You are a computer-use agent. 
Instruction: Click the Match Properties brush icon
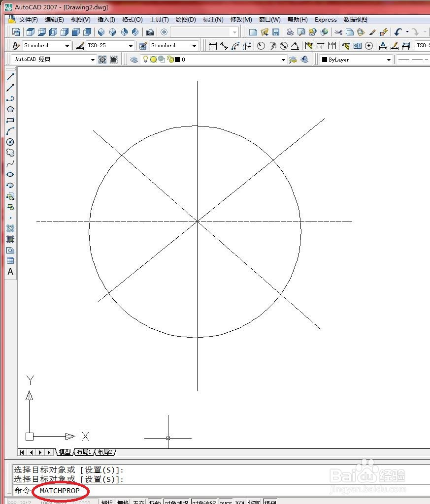click(372, 32)
